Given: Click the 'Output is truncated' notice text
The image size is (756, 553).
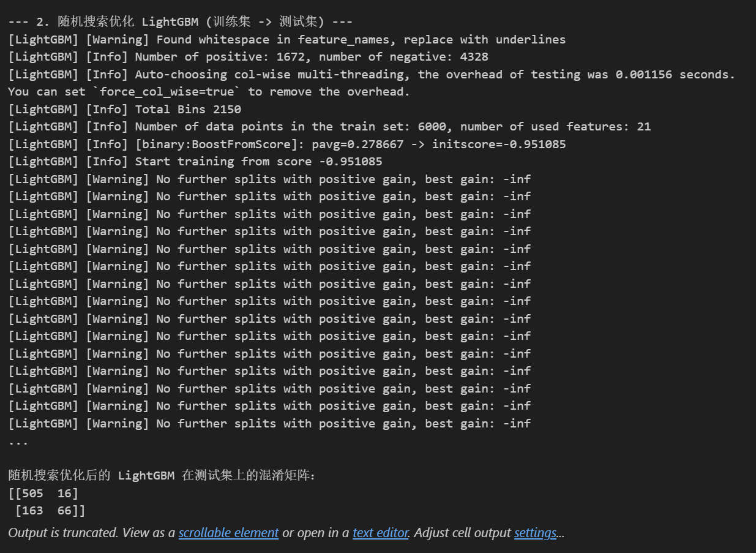Looking at the screenshot, I should (63, 533).
